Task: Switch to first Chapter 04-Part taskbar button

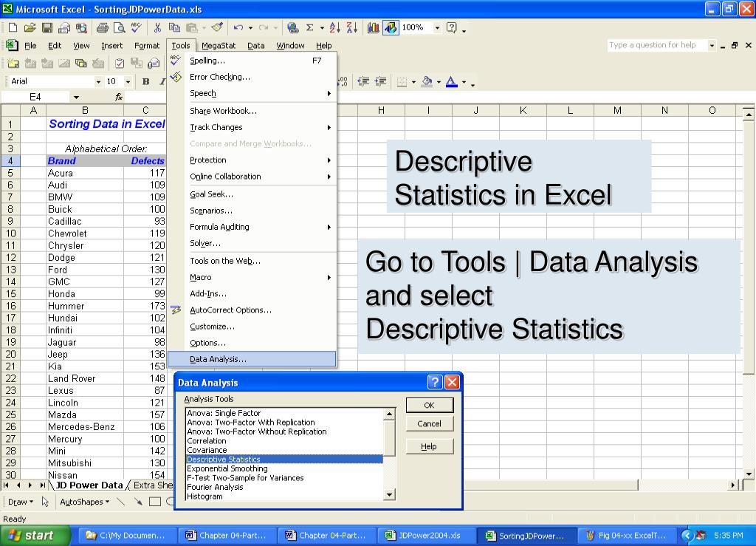Action: [x=229, y=536]
